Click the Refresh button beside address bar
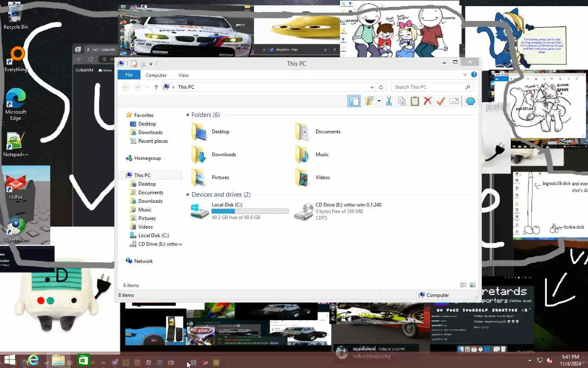The image size is (588, 368). click(381, 87)
